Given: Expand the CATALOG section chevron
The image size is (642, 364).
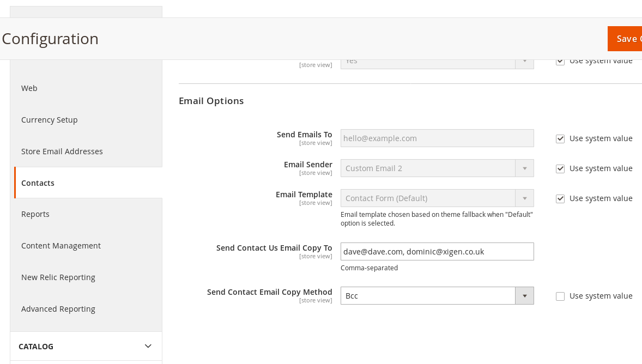Looking at the screenshot, I should pos(148,346).
